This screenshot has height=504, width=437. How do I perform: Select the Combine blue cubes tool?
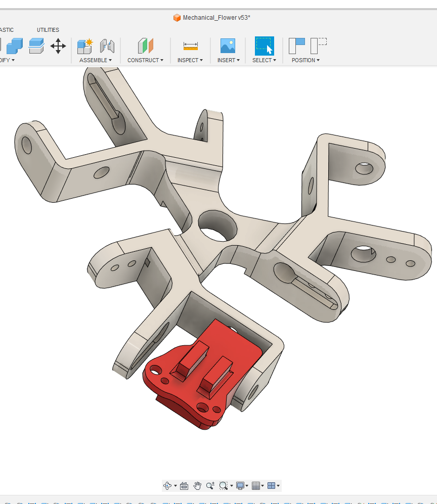click(x=15, y=46)
